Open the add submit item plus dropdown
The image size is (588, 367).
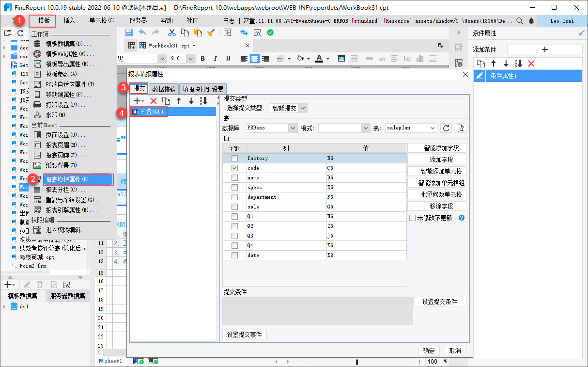coord(139,101)
